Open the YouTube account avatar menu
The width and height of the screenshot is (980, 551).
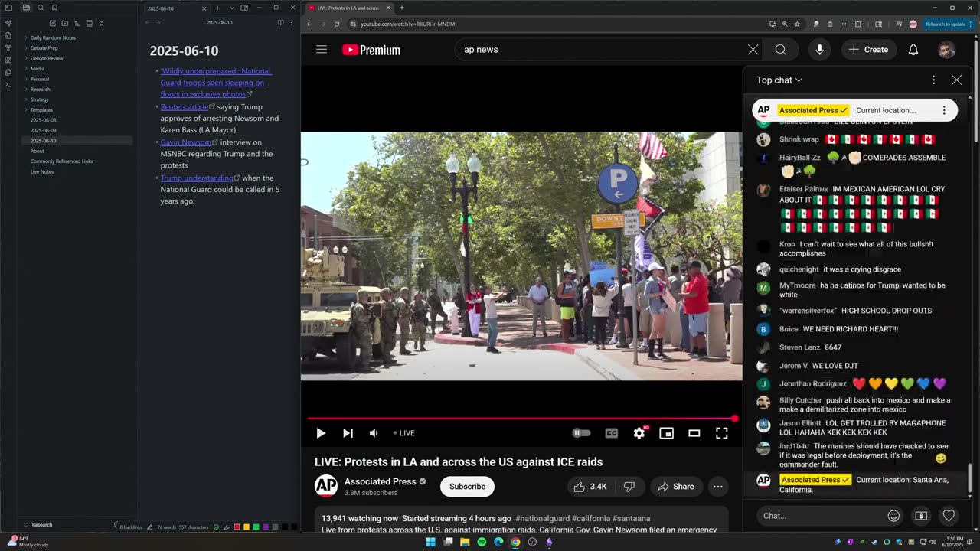pos(947,50)
